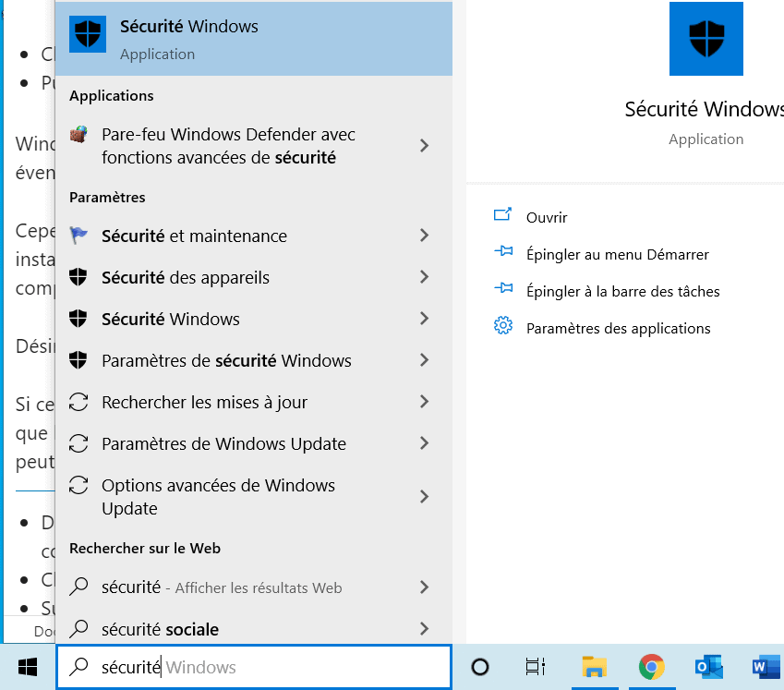Expand the Rechercher les mises à jour chevron
784x690 pixels.
[x=424, y=402]
